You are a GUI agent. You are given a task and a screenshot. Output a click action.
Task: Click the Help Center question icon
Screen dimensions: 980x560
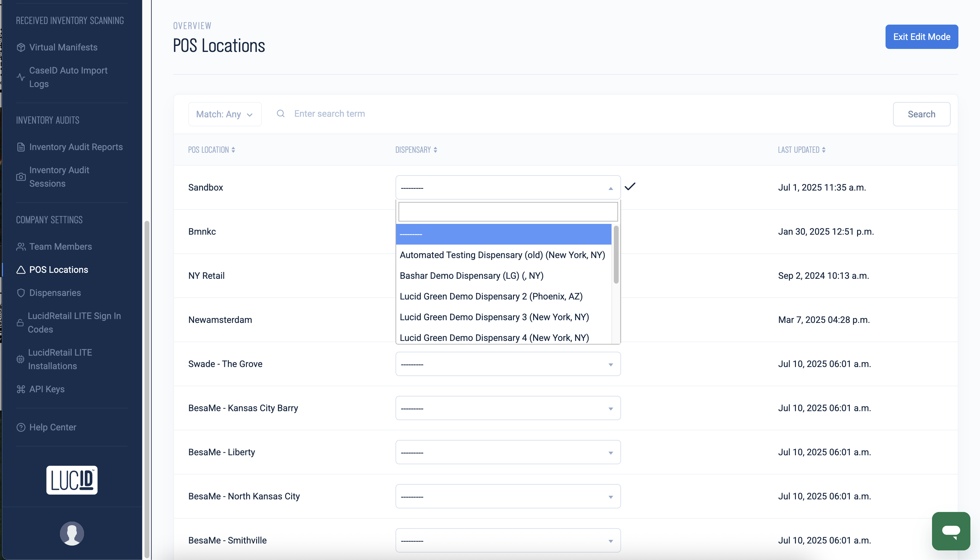(x=21, y=427)
